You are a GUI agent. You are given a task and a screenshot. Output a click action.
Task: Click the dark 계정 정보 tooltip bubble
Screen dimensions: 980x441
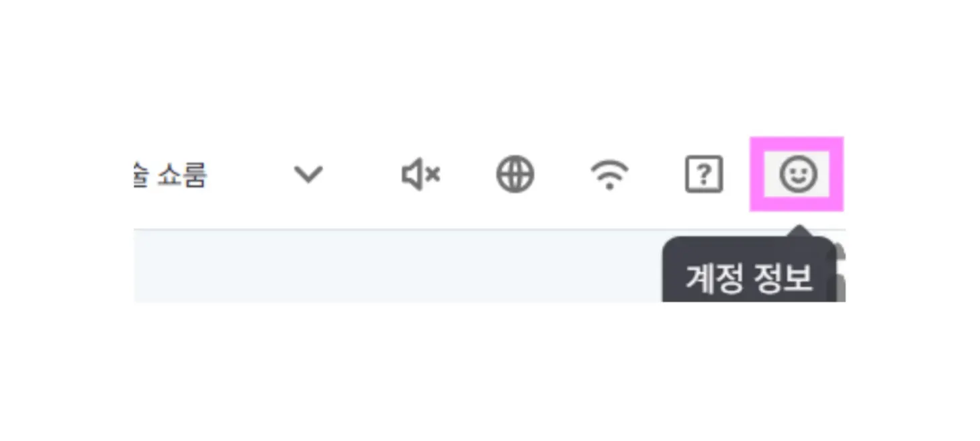point(749,269)
